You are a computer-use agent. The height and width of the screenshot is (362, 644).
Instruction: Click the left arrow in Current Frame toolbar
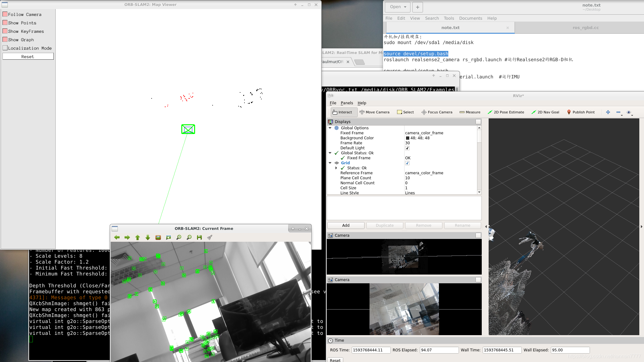[117, 237]
